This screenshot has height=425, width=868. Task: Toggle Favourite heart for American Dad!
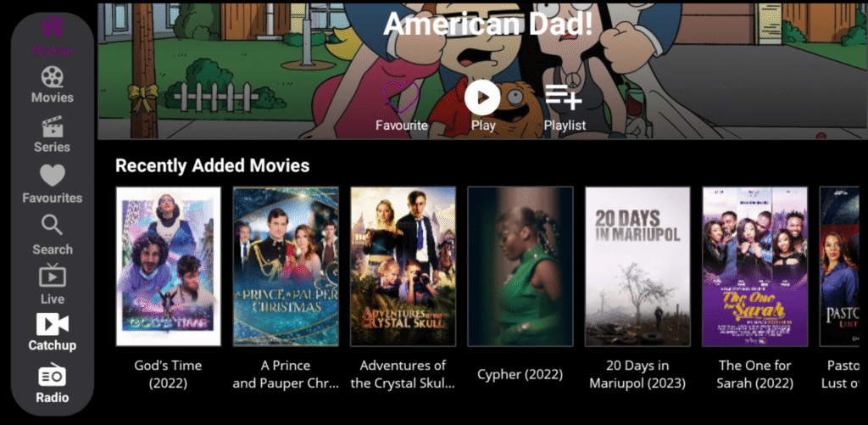click(x=401, y=97)
